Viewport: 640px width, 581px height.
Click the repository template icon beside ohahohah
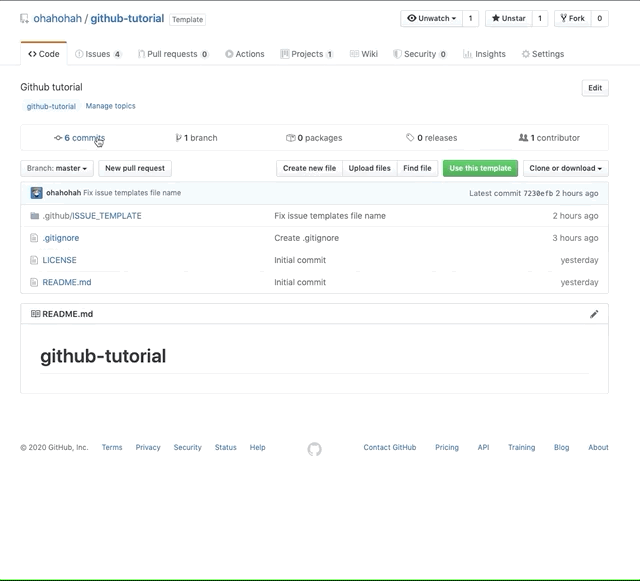click(24, 19)
